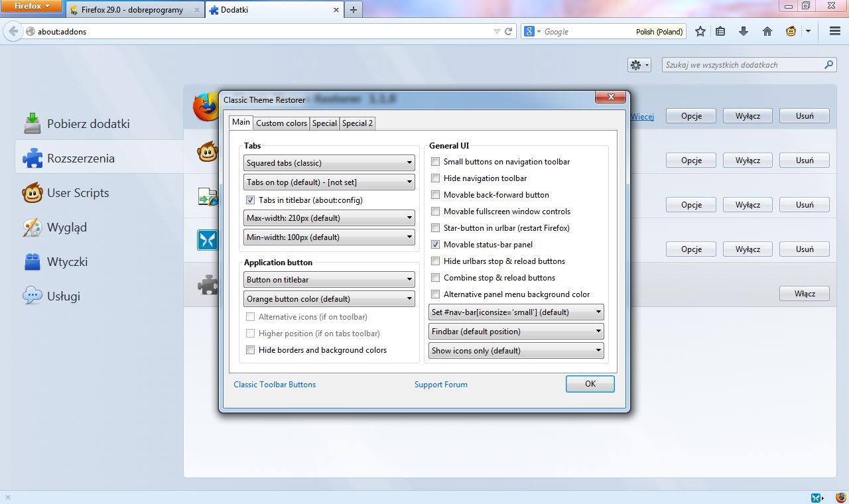Click Włącz for the disabled extension
849x504 pixels.
click(805, 294)
